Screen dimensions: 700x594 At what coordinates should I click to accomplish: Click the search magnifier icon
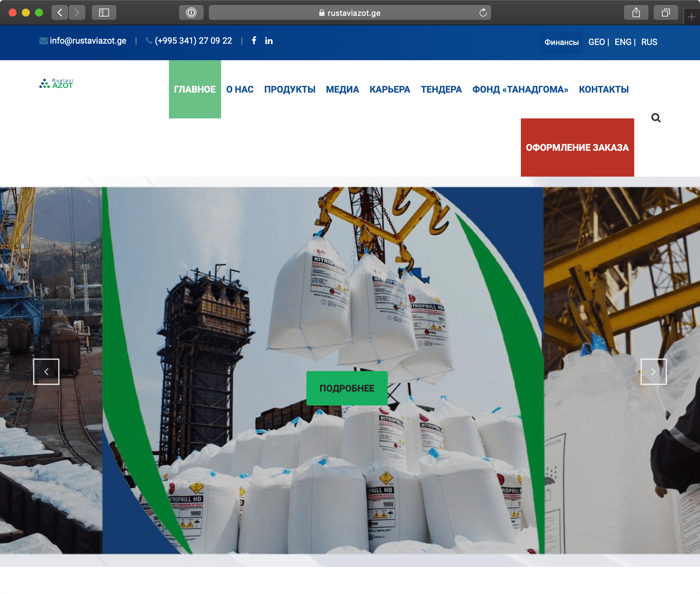656,118
